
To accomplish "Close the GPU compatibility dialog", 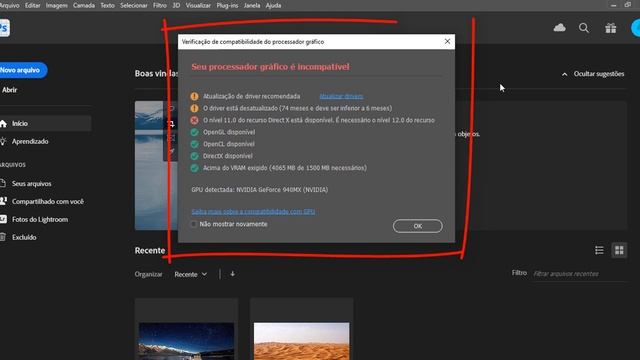I will click(447, 41).
